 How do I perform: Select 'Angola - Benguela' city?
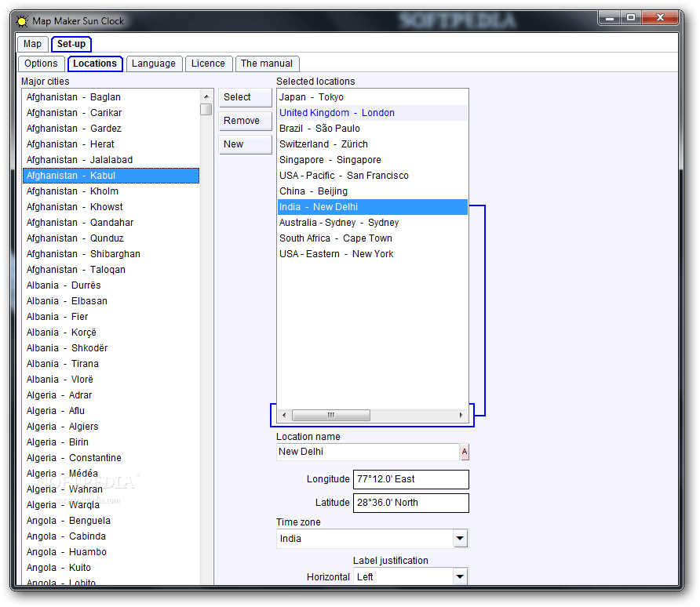point(111,521)
